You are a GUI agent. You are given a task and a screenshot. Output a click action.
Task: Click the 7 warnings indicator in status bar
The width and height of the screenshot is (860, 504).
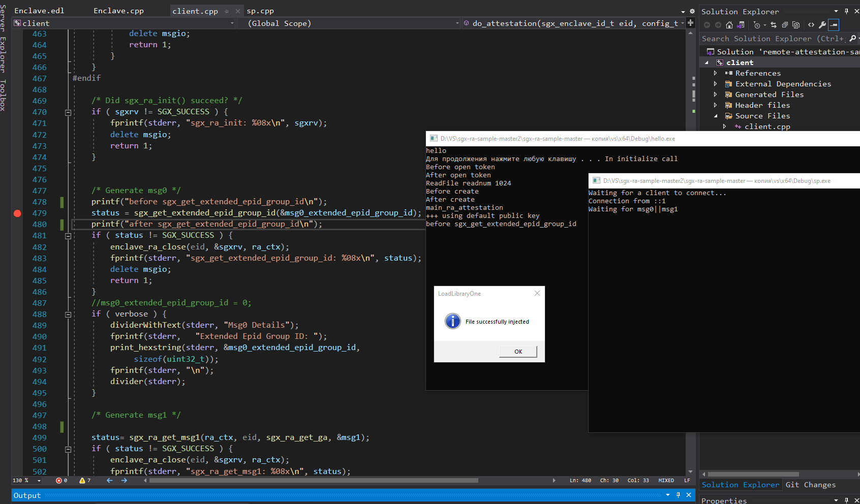pyautogui.click(x=84, y=480)
